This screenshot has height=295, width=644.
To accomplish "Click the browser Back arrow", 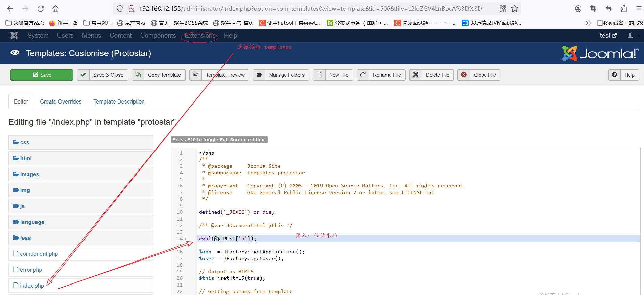I will click(x=10, y=8).
